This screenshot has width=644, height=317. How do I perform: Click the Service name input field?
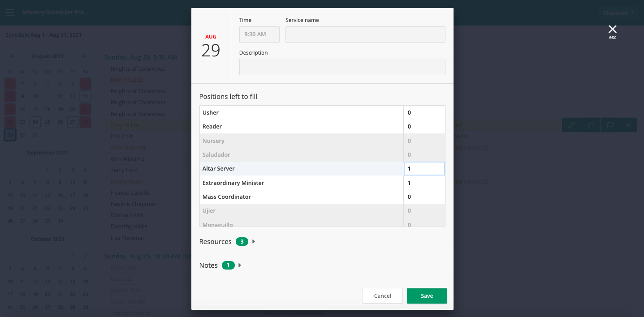pos(365,34)
